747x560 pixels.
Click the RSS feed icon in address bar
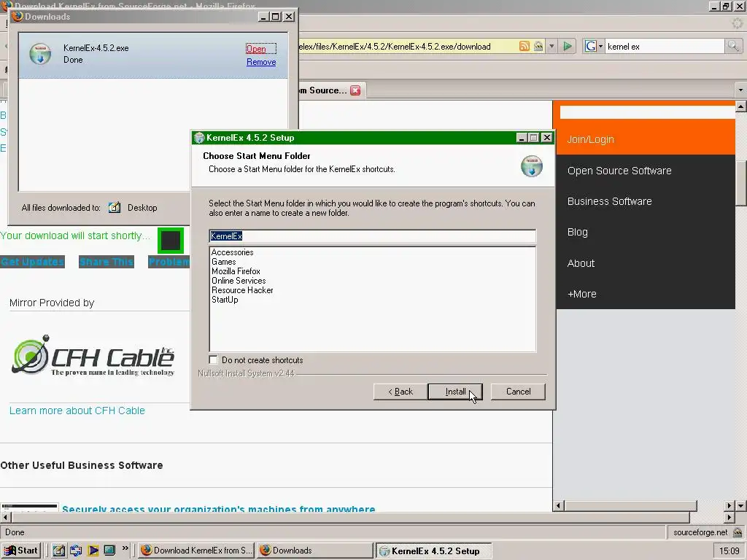pos(524,46)
